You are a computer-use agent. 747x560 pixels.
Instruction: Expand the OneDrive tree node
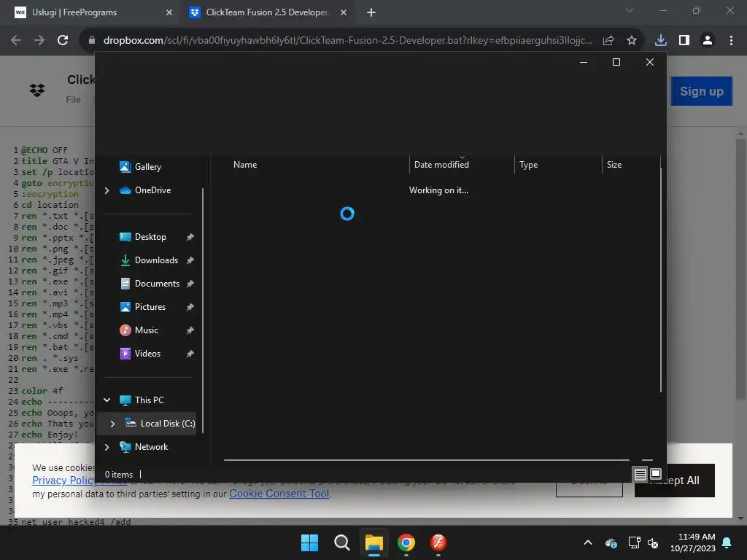[107, 190]
